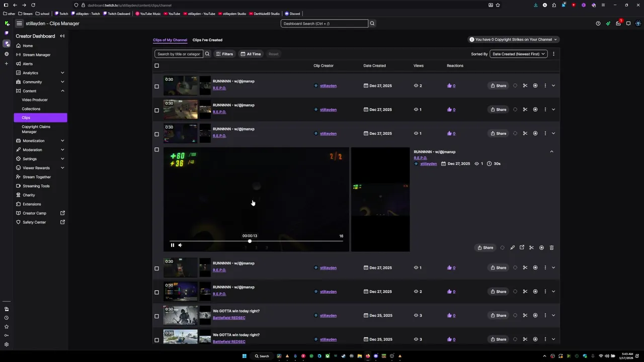The height and width of the screenshot is (362, 644).
Task: Click the Dashboard Search field
Action: point(325,24)
